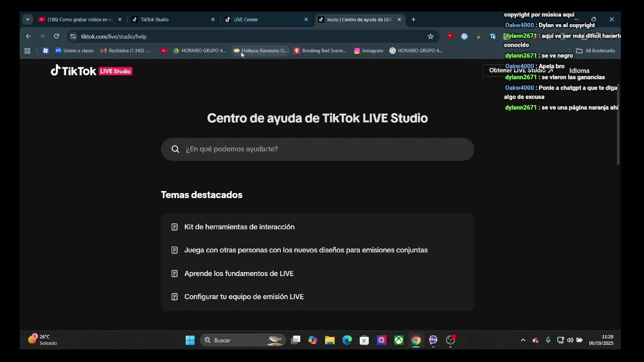
Task: Click the address bar showing tiktok.com/live/studio/help
Action: (x=252, y=36)
